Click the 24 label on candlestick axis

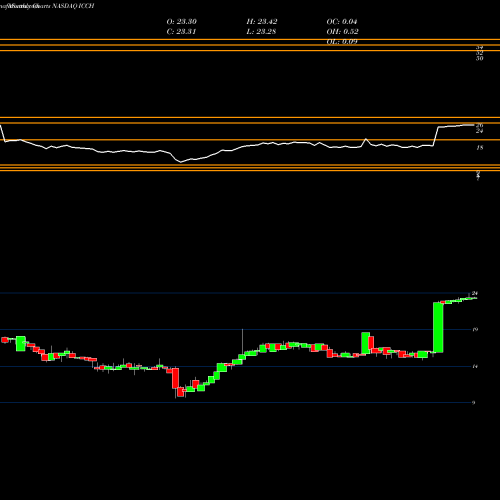tap(475, 293)
